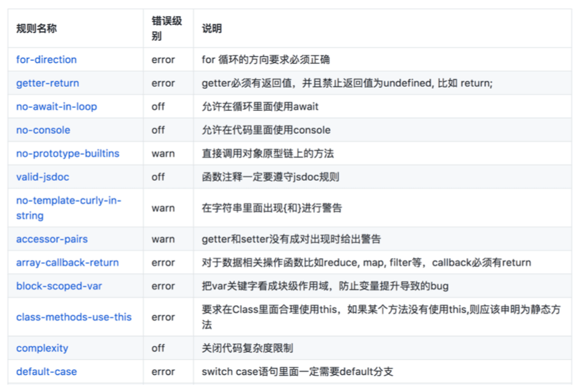Click the 规则名称 column header
The height and width of the screenshot is (392, 576).
point(37,28)
